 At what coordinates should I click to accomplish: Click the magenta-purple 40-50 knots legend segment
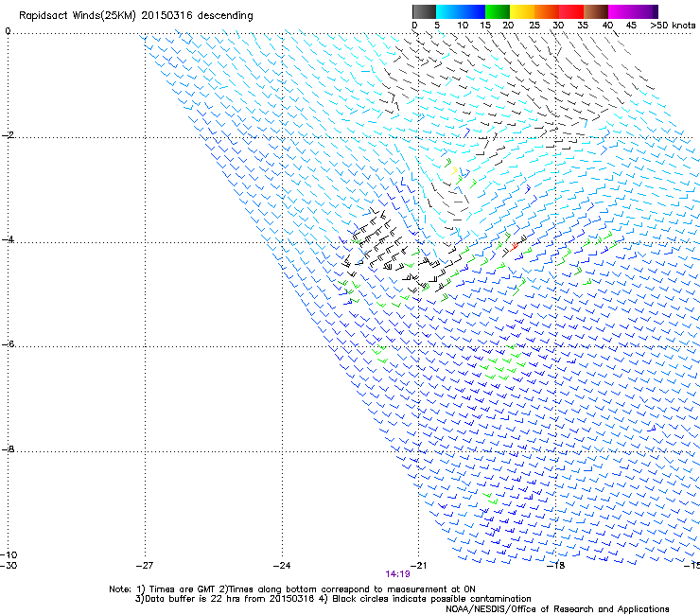pos(633,11)
